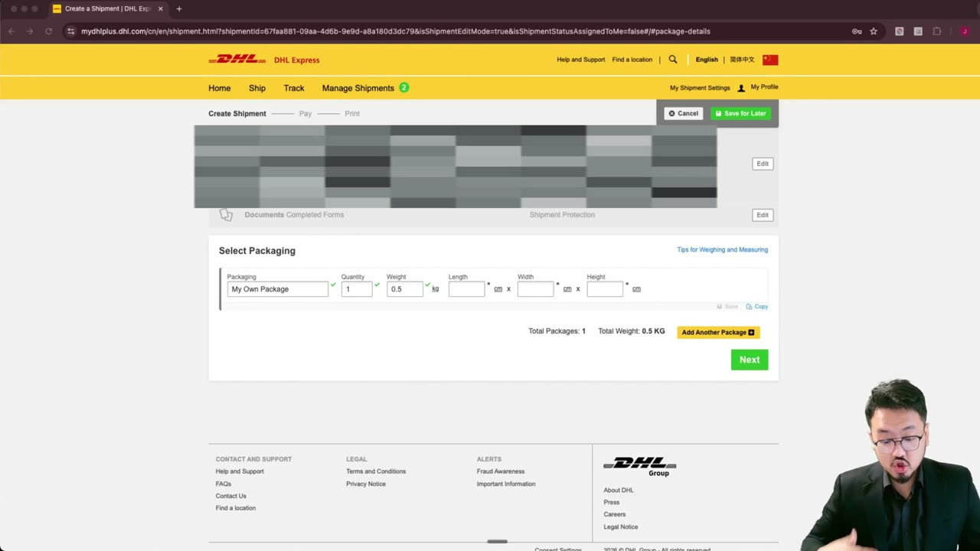Click the kg unit label
980x551 pixels.
point(436,289)
